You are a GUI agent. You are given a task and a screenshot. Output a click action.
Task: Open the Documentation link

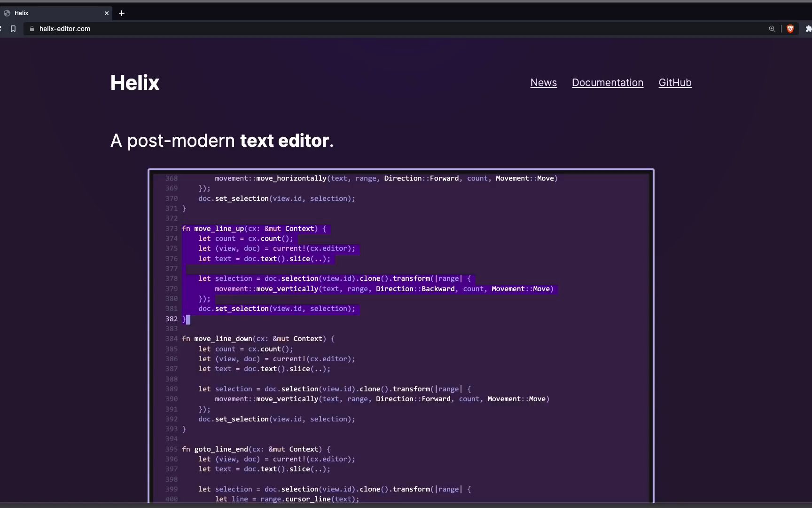coord(607,83)
